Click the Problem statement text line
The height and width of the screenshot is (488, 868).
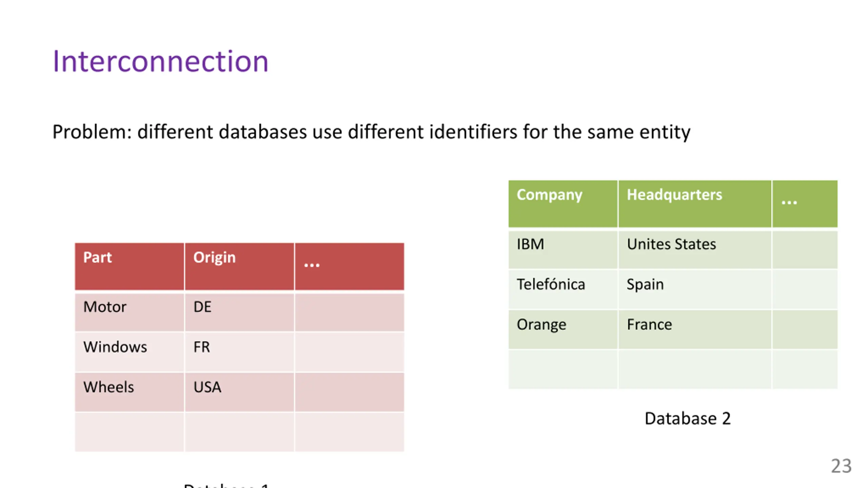371,132
